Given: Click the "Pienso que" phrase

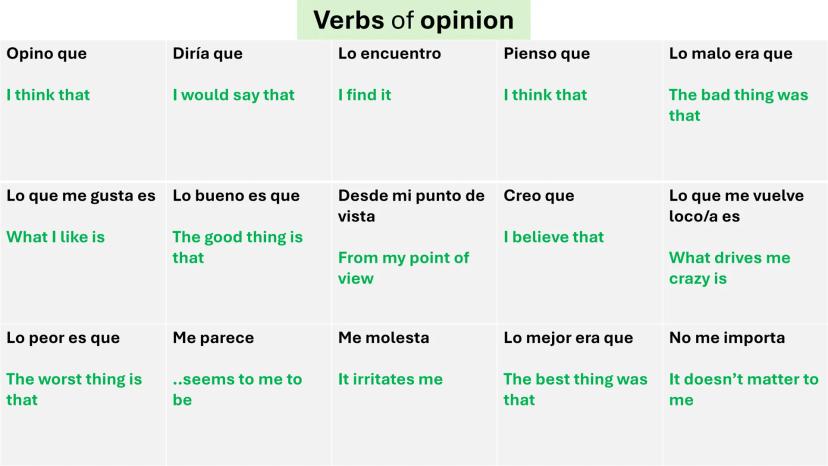Looking at the screenshot, I should [x=546, y=54].
